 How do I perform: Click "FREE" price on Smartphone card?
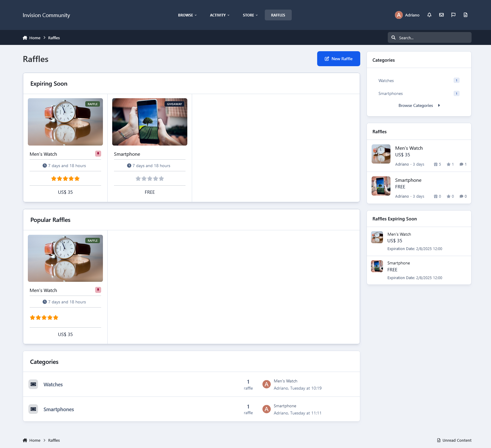coord(150,192)
